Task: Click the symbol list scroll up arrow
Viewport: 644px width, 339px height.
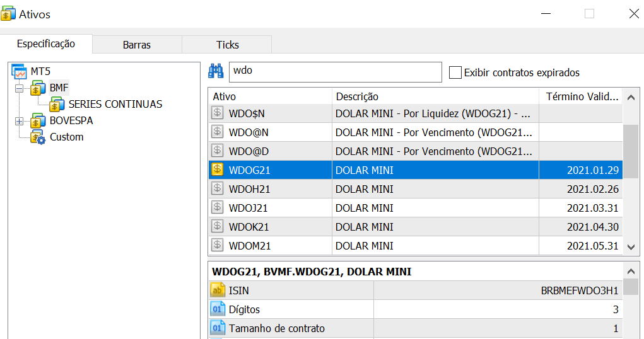Action: tap(631, 97)
